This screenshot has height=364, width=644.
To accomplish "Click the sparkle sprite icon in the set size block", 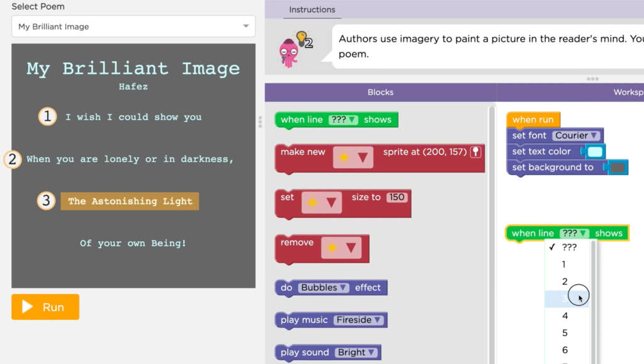I will pos(313,202).
